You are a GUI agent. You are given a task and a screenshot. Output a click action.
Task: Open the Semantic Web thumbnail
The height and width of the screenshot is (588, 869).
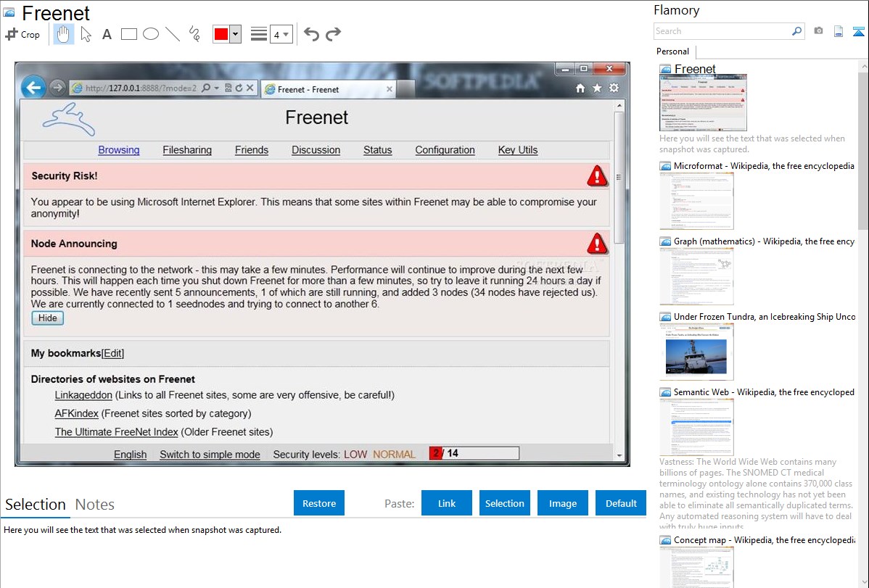[x=696, y=427]
